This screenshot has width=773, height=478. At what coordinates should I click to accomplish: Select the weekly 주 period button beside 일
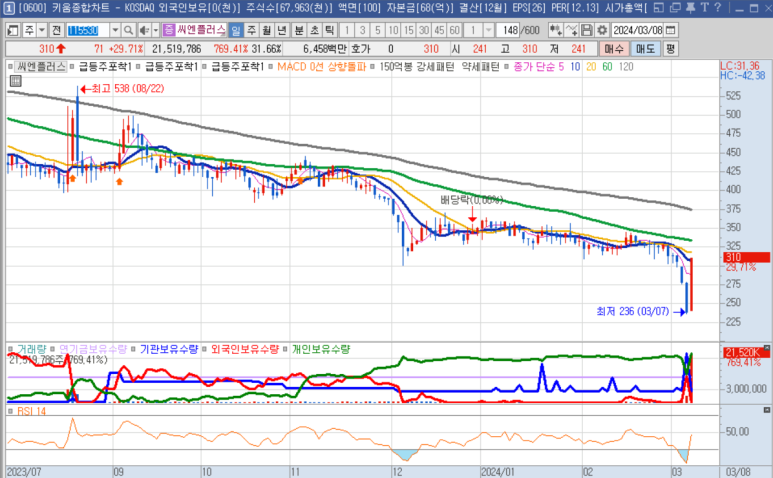[x=251, y=30]
